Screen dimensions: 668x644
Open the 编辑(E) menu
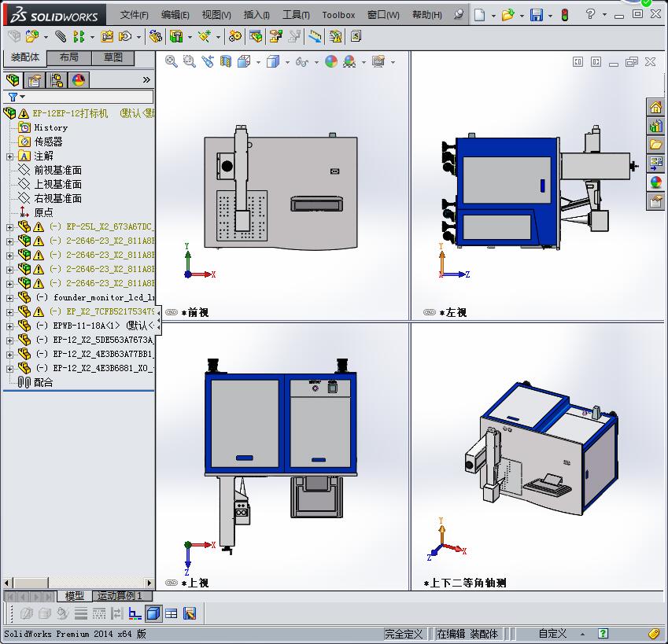(x=175, y=15)
